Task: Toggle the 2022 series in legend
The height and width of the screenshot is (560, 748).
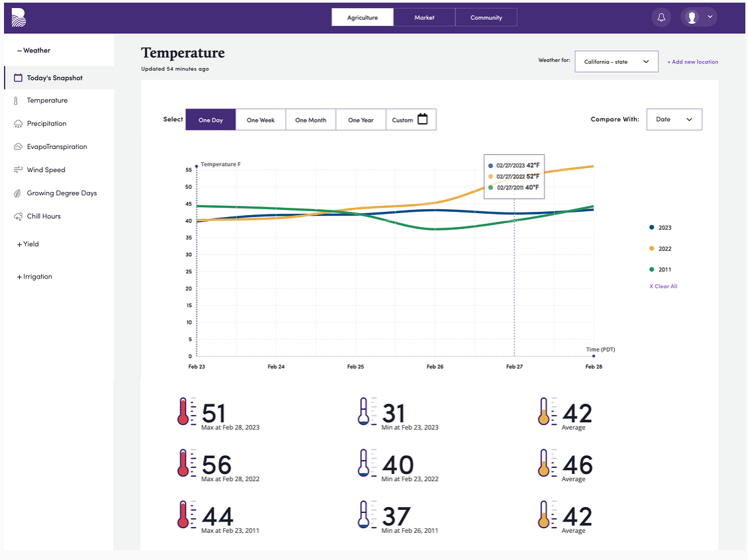Action: (660, 248)
